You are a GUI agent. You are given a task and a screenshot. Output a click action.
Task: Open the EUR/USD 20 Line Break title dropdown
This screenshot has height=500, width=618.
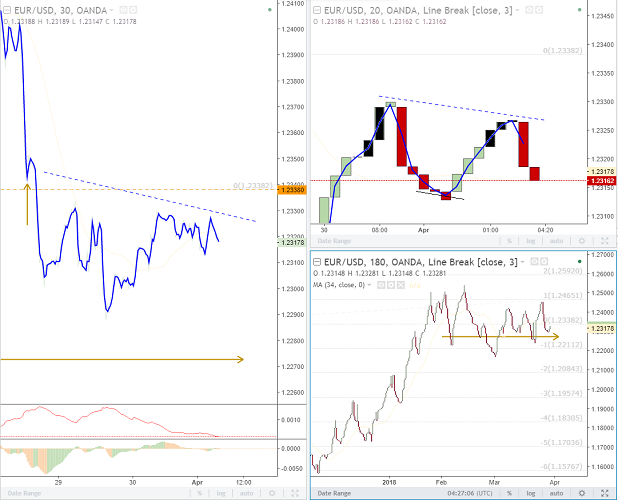pyautogui.click(x=517, y=10)
